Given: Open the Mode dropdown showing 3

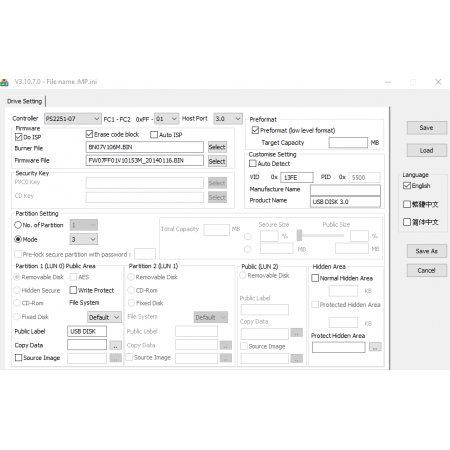Looking at the screenshot, I should point(84,239).
